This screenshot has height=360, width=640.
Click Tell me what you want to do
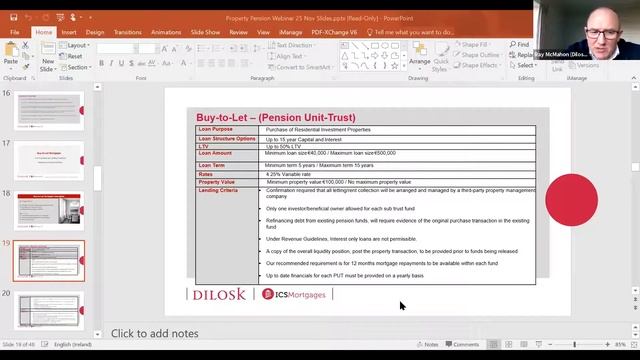point(411,32)
